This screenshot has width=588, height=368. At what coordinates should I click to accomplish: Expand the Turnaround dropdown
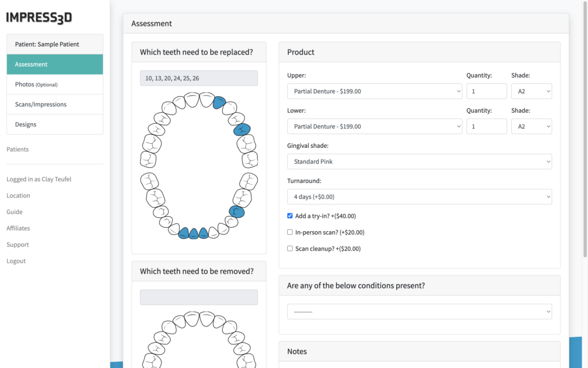pos(420,197)
